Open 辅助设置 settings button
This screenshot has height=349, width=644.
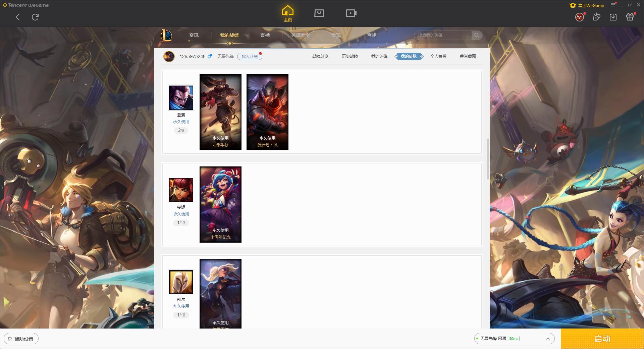[x=21, y=339]
